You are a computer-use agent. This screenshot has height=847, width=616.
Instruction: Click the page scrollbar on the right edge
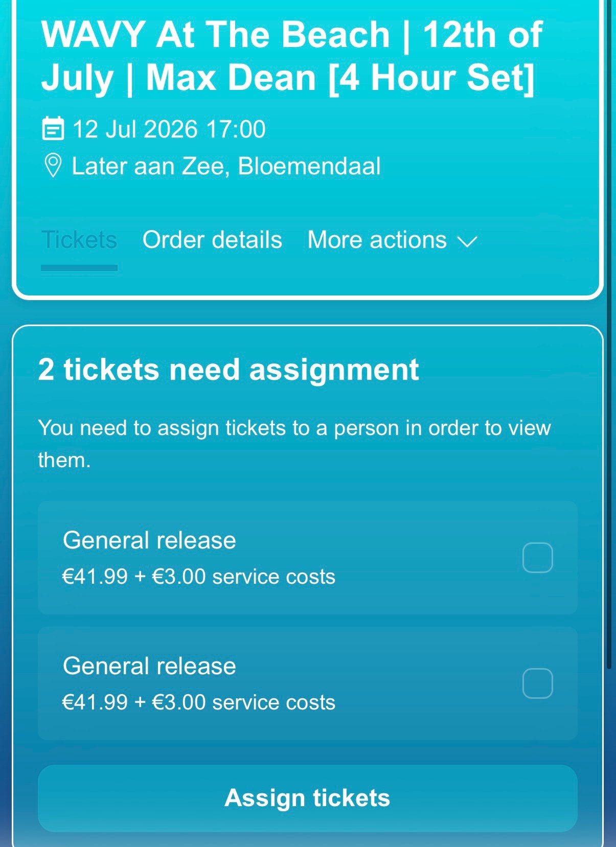point(608,332)
